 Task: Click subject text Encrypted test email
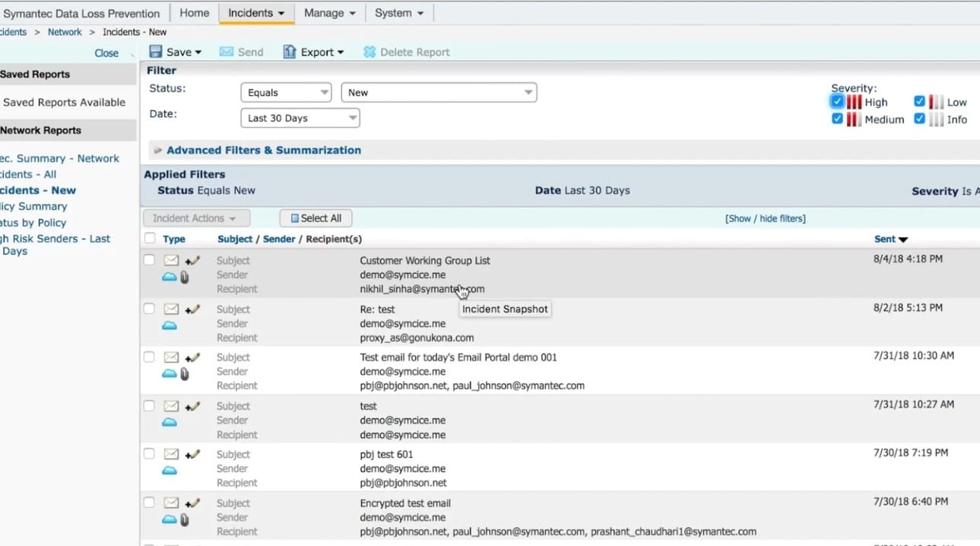(405, 503)
